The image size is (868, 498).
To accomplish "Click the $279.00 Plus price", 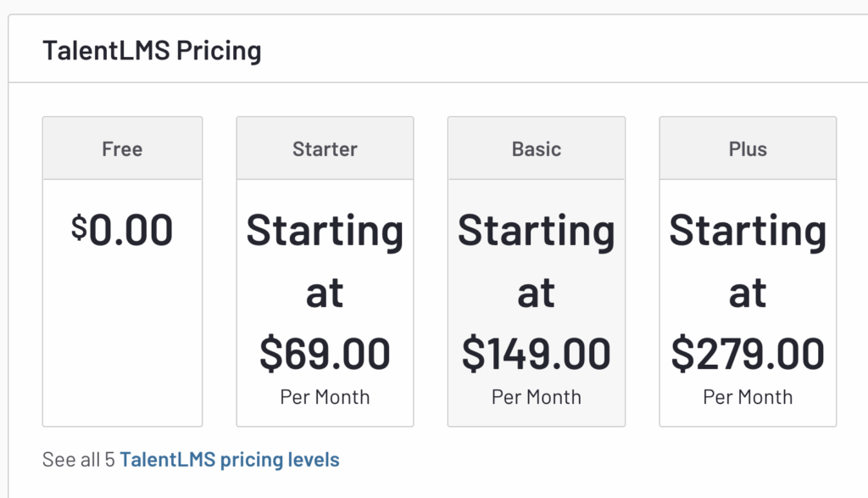I will coord(748,354).
